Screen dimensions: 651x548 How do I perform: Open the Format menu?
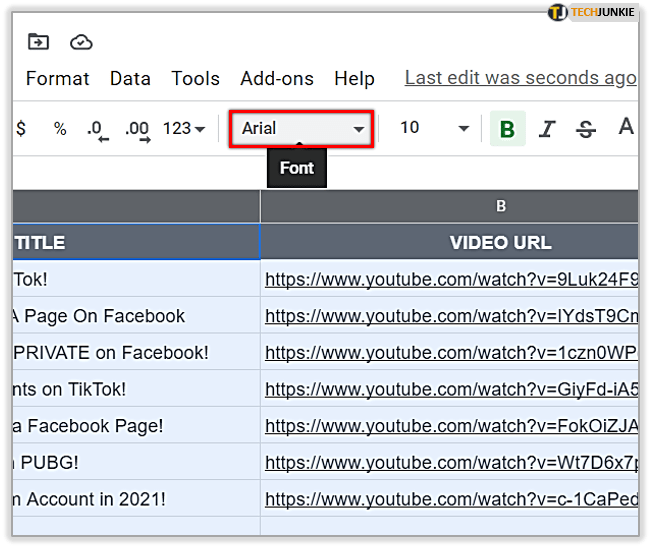(57, 78)
